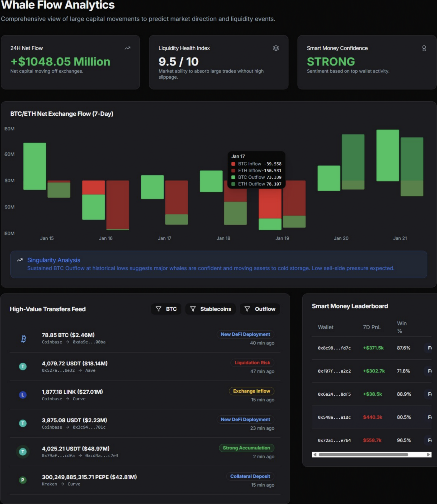Click the trend icon beside Singularity Analysis

[x=20, y=260]
